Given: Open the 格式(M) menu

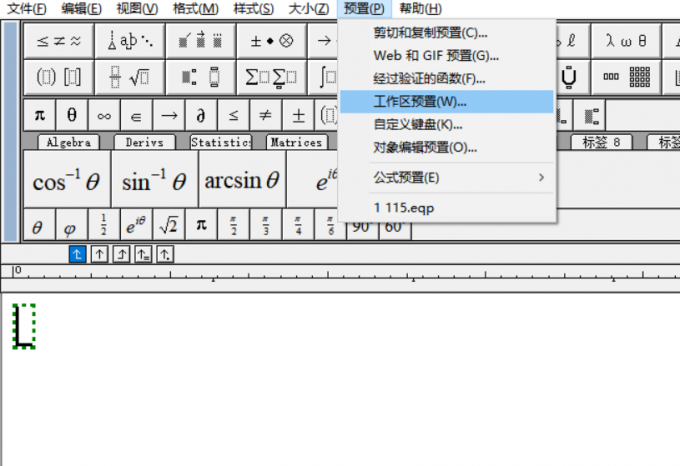Looking at the screenshot, I should [196, 9].
